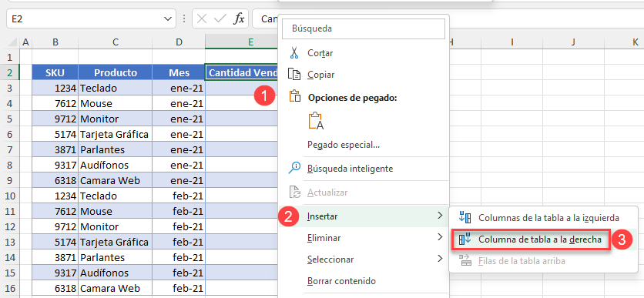Click the Parlantes cell in row 14

(115, 257)
